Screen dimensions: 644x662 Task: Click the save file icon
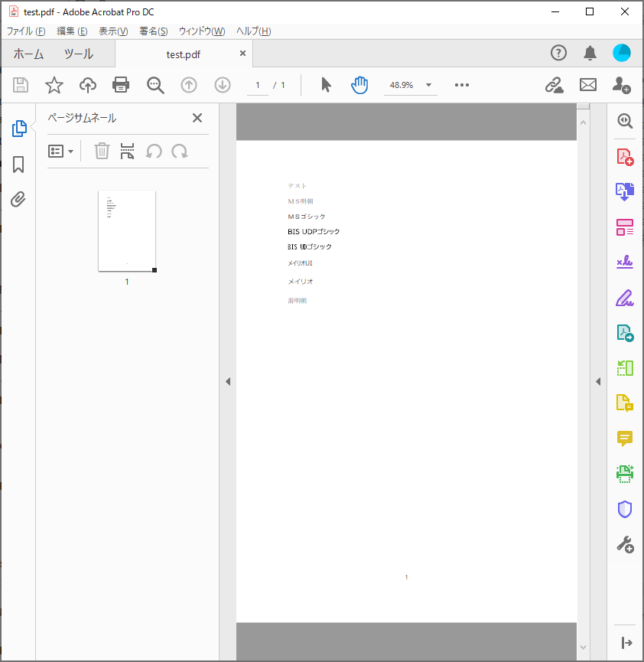pos(20,85)
